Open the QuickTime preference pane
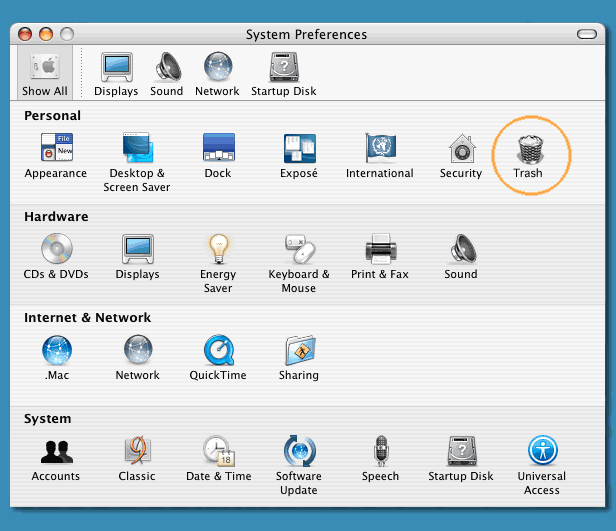The width and height of the screenshot is (616, 531). point(218,358)
